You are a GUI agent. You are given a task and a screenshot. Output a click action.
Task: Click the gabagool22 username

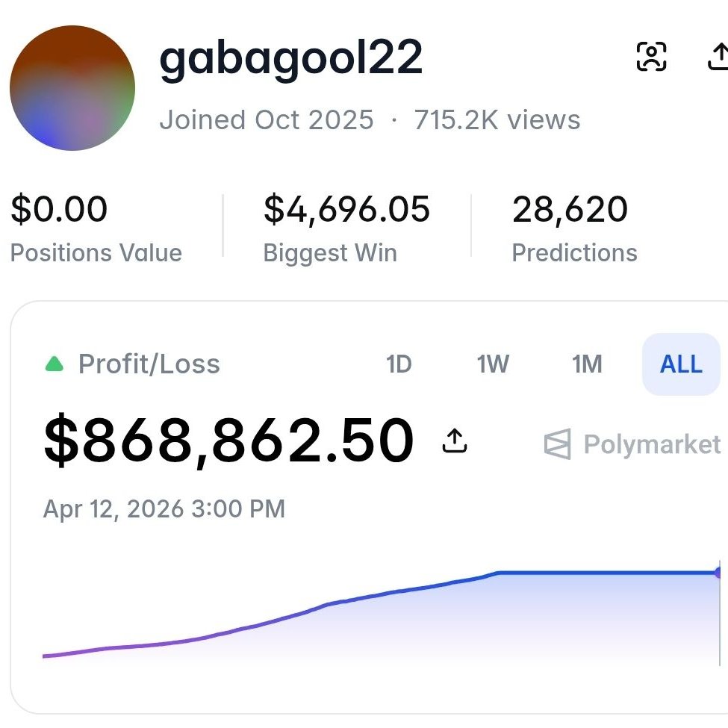pos(290,60)
